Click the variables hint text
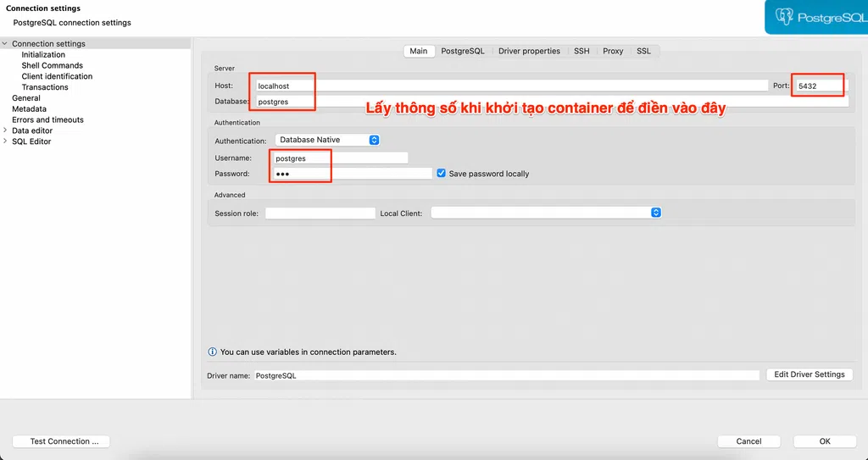Screen dimensions: 868x460 click(x=309, y=352)
